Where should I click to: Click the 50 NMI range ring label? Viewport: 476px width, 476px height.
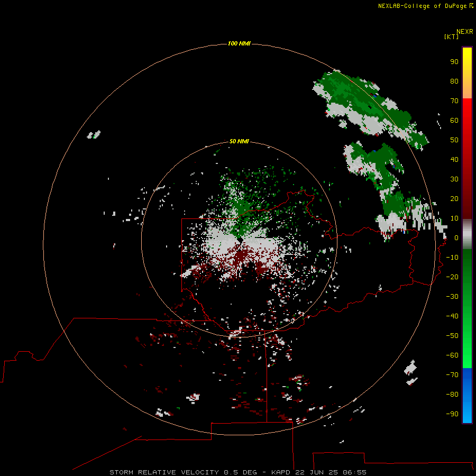(x=239, y=141)
